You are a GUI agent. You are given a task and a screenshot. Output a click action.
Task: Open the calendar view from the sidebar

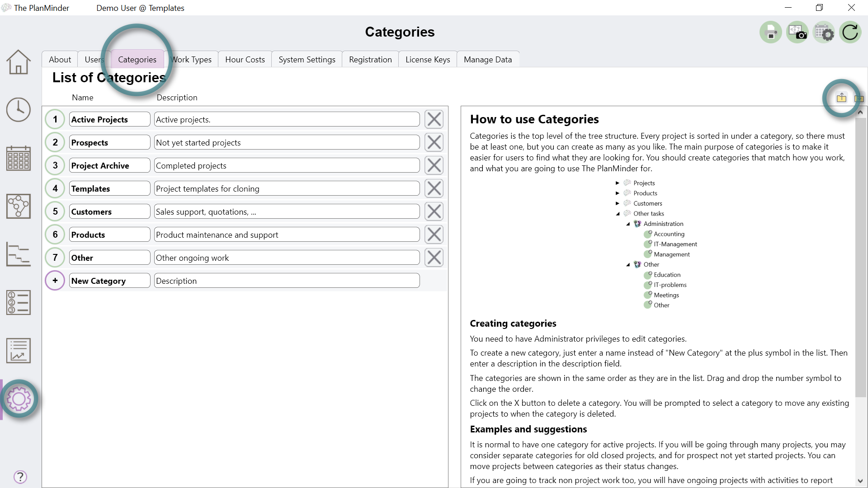pos(18,158)
